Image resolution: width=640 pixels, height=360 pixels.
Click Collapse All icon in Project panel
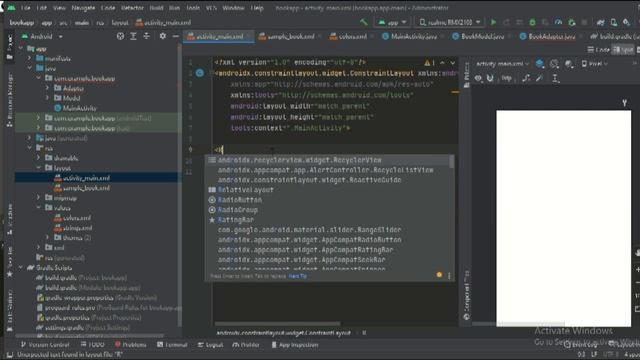click(146, 36)
